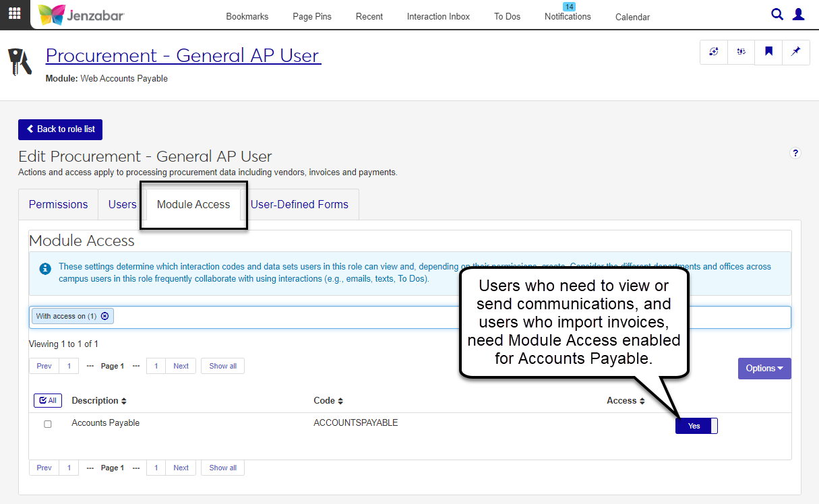Click the help question mark icon
Viewport: 819px width, 504px height.
tap(795, 154)
